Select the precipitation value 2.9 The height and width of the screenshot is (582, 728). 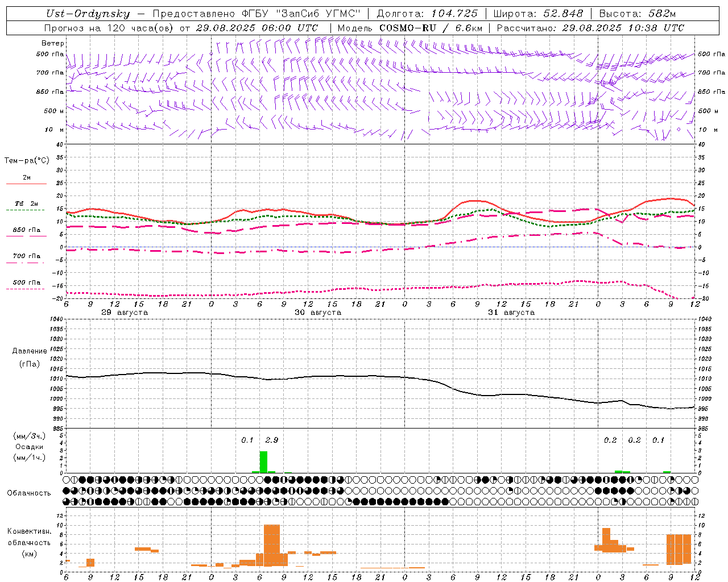[x=272, y=440]
